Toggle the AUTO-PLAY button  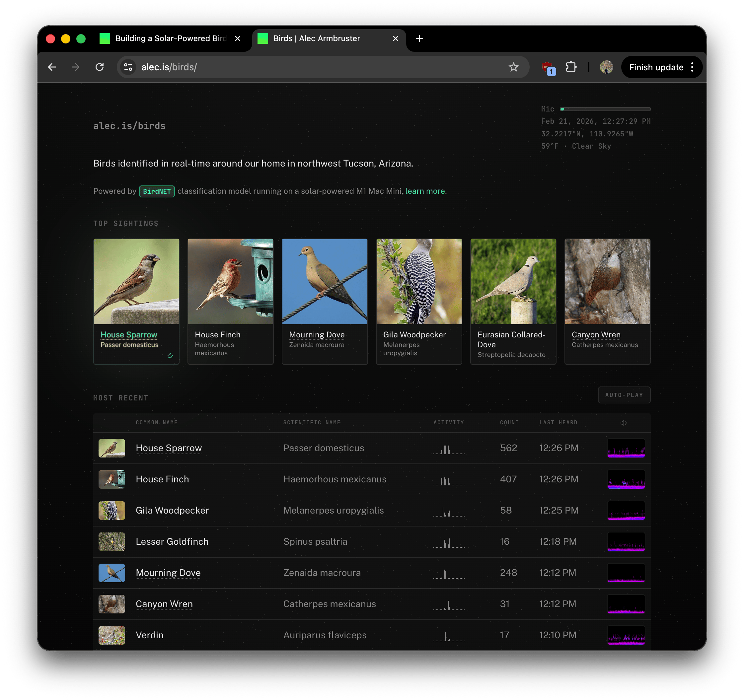[624, 395]
